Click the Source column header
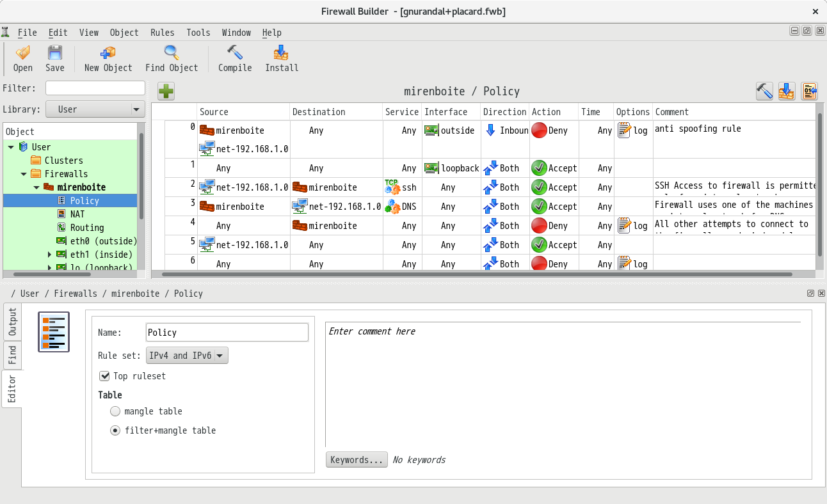The height and width of the screenshot is (504, 827). point(243,112)
